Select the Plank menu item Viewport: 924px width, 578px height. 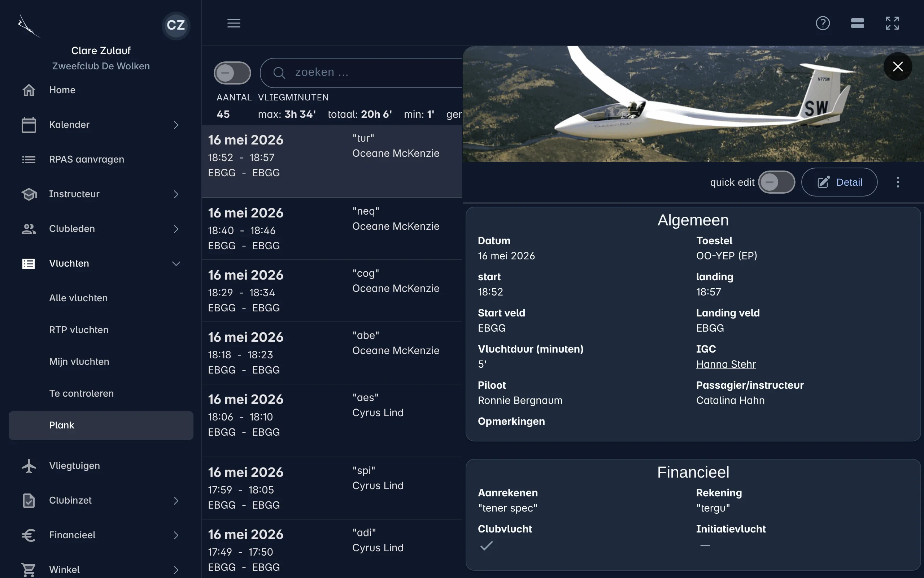pyautogui.click(x=101, y=426)
